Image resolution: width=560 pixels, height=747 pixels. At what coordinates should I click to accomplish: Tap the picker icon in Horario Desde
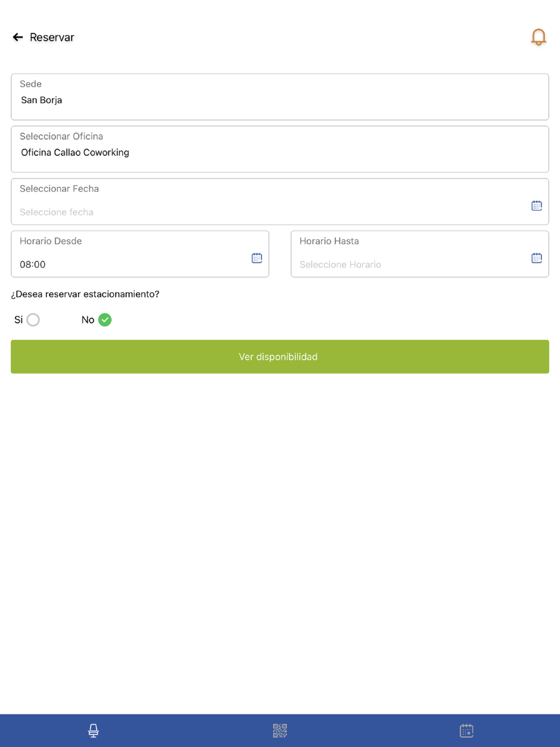click(256, 258)
